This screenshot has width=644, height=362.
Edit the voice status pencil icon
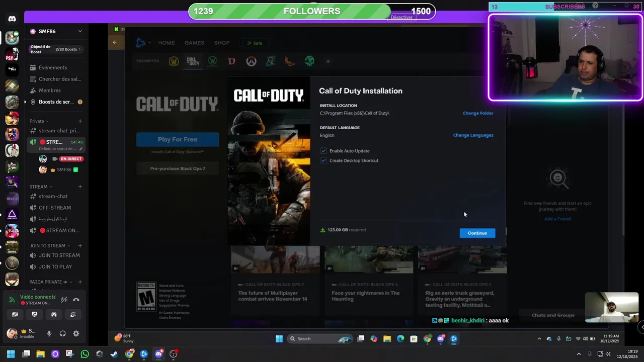[x=81, y=149]
